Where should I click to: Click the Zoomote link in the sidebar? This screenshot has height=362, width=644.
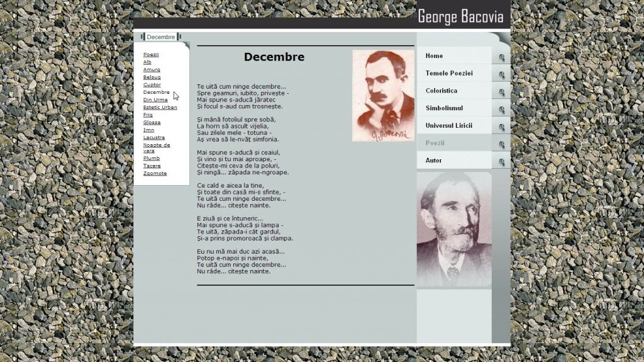(155, 173)
